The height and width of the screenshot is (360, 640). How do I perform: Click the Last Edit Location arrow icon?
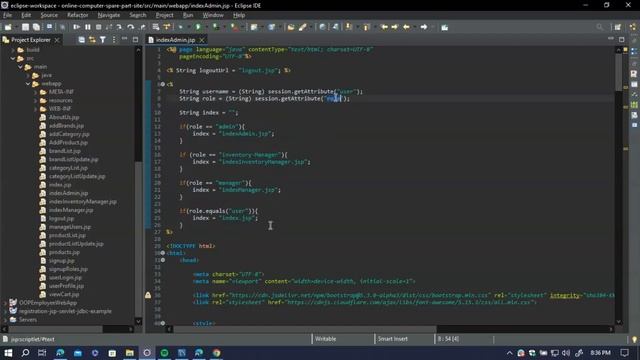(x=384, y=27)
